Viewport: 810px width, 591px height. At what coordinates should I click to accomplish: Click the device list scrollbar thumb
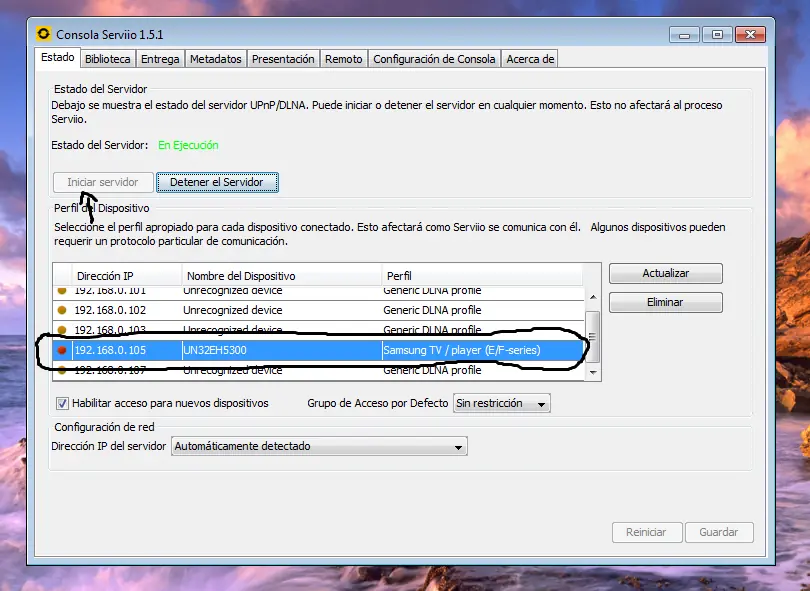click(593, 336)
